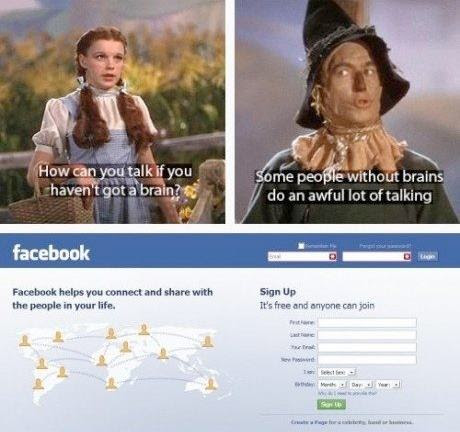Focus the login email input field
Image resolution: width=460 pixels, height=432 pixels.
(x=302, y=256)
